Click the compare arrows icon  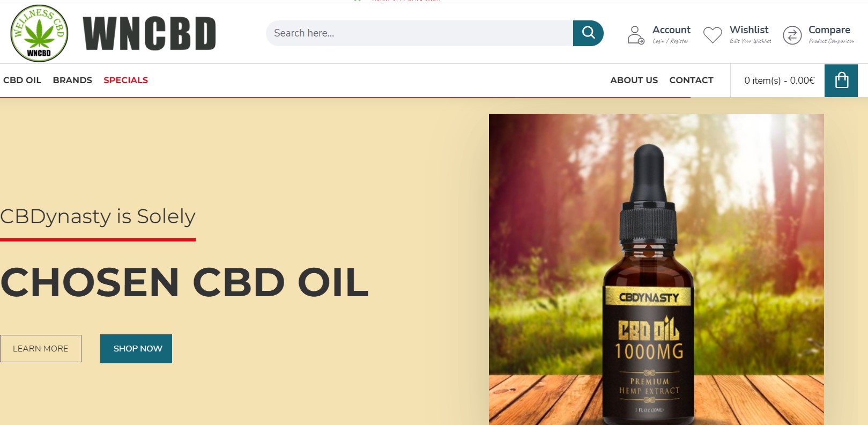tap(792, 35)
